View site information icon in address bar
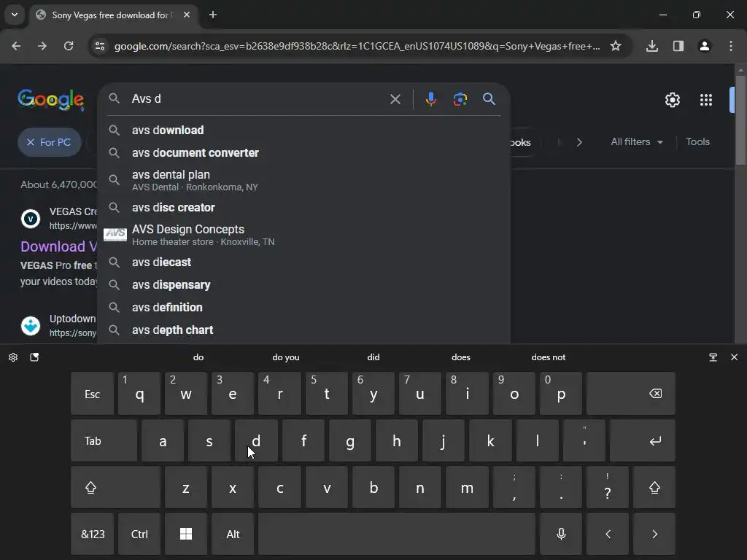This screenshot has width=747, height=560. (100, 46)
